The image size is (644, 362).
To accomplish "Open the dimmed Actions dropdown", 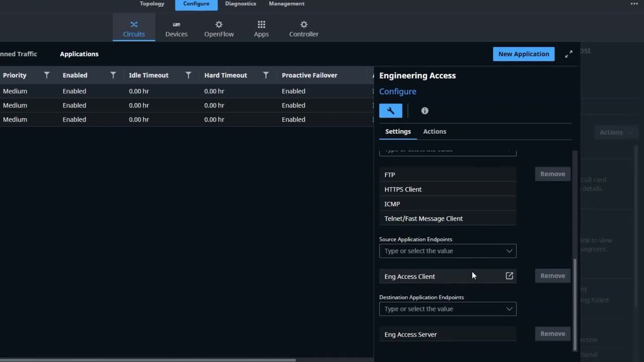I will 615,132.
